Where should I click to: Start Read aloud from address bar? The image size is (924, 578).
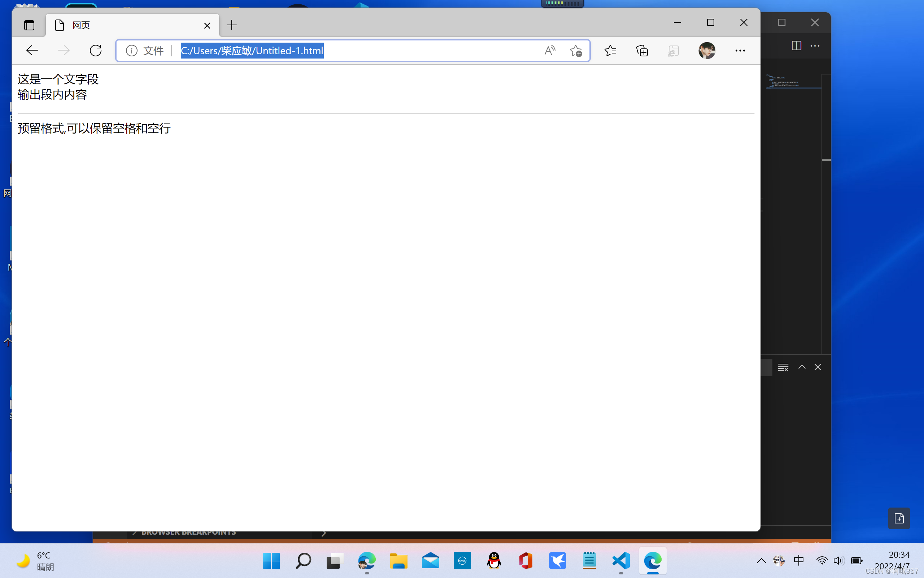pyautogui.click(x=550, y=51)
